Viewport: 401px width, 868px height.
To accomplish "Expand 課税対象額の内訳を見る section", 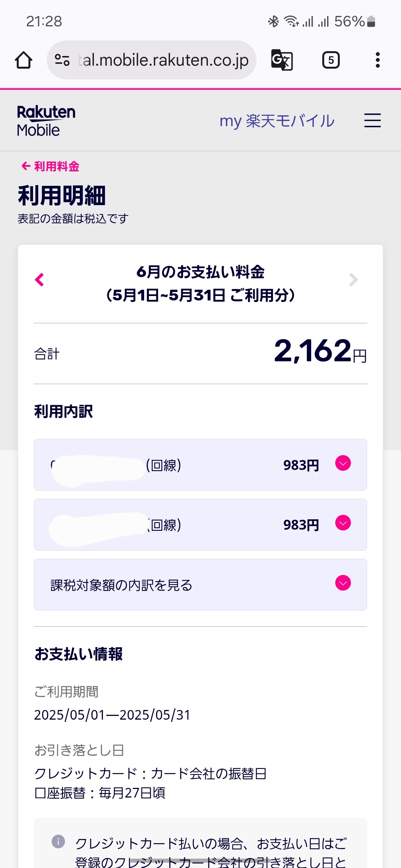I will (343, 583).
